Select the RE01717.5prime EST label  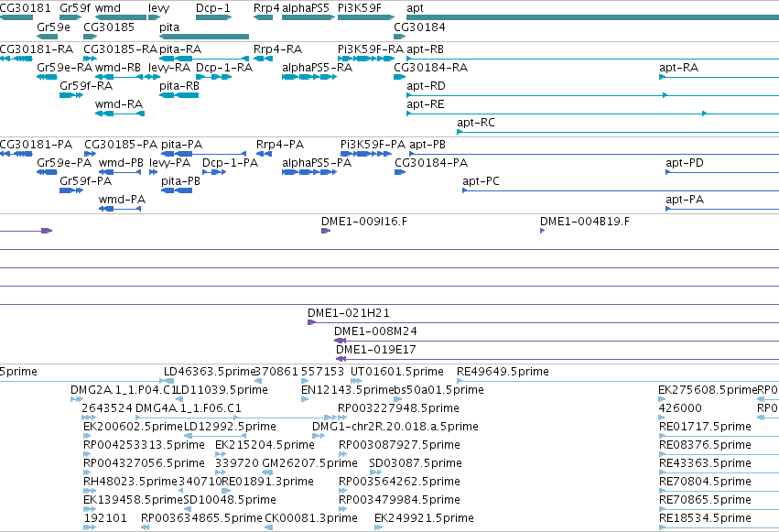click(x=705, y=428)
